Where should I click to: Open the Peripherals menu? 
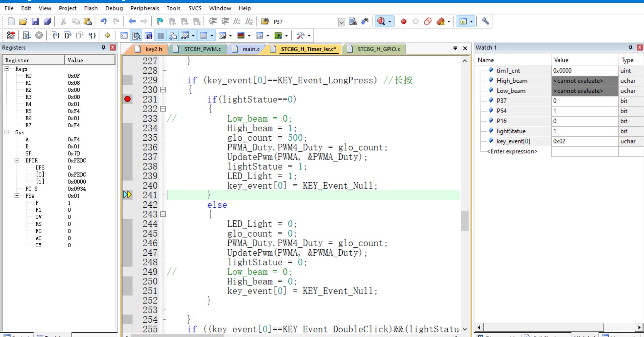[x=144, y=8]
